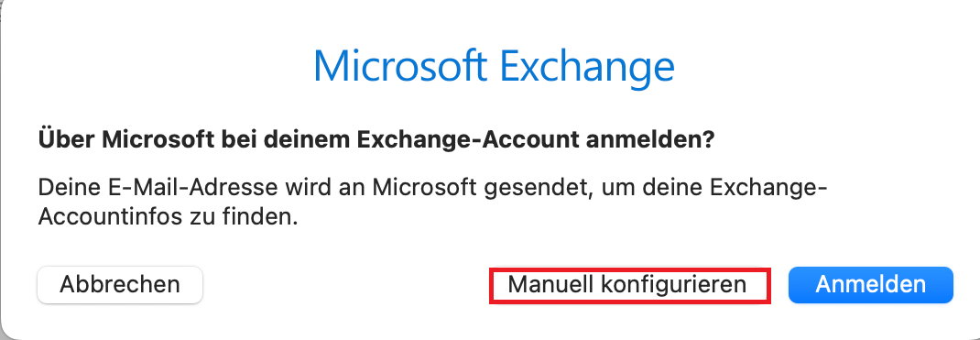
Task: Sign in via the blue Anmelden button
Action: (871, 285)
